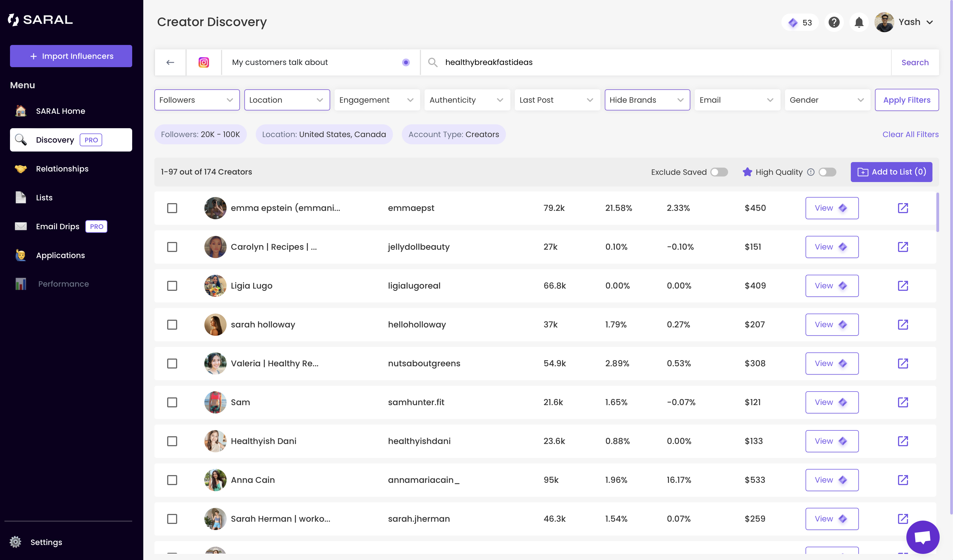Screen dimensions: 953x560
Task: Click the back arrow in search bar
Action: tap(170, 62)
